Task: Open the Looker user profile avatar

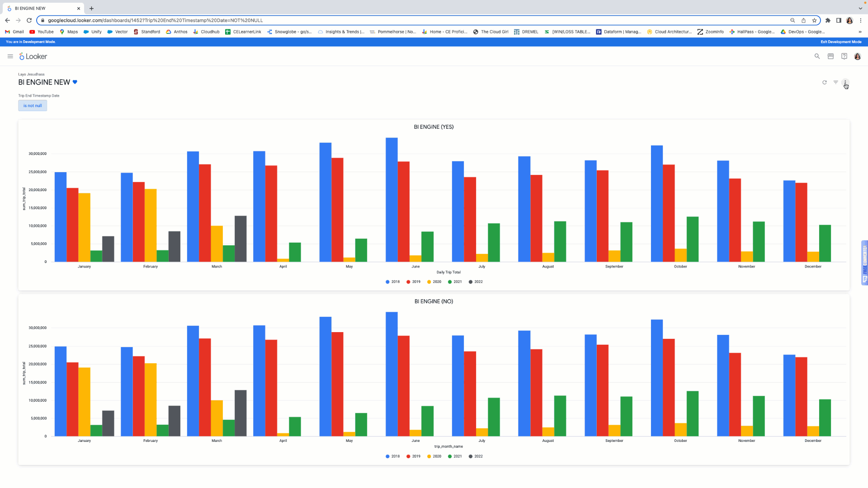Action: point(858,56)
